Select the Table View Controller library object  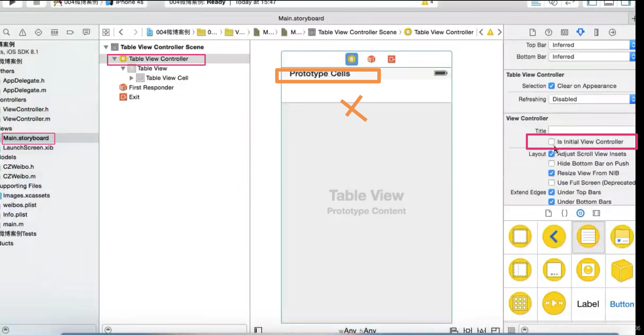[x=588, y=236]
